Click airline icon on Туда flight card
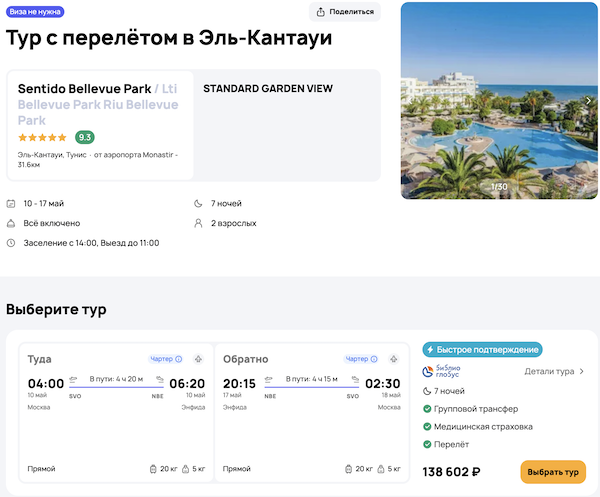 coord(198,359)
